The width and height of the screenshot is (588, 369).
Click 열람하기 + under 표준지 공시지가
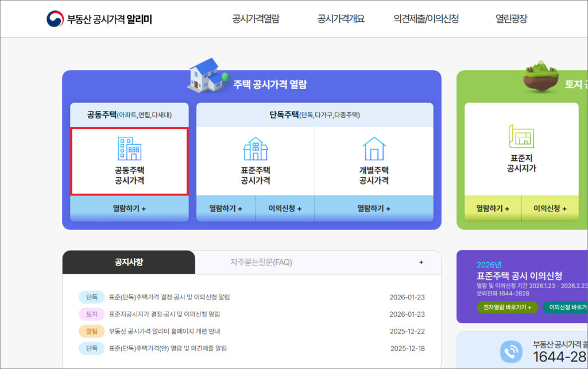pos(493,208)
